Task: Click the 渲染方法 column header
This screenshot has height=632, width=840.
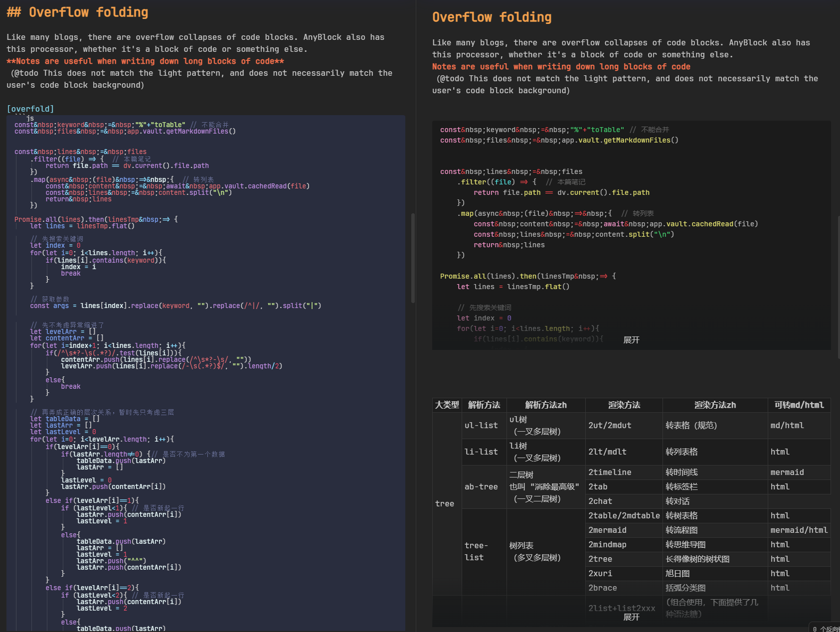Action: tap(624, 405)
